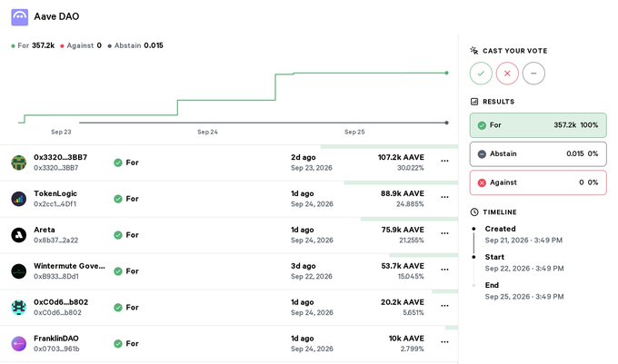This screenshot has height=364, width=618.
Task: Open more options for FranklinDAO vote
Action: click(x=444, y=342)
